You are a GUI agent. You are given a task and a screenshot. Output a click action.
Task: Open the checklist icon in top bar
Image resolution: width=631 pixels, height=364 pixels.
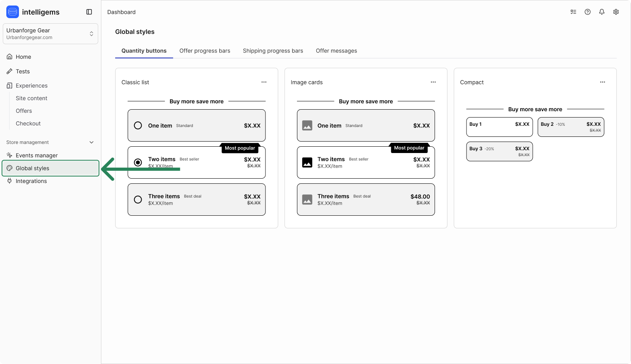tap(573, 12)
